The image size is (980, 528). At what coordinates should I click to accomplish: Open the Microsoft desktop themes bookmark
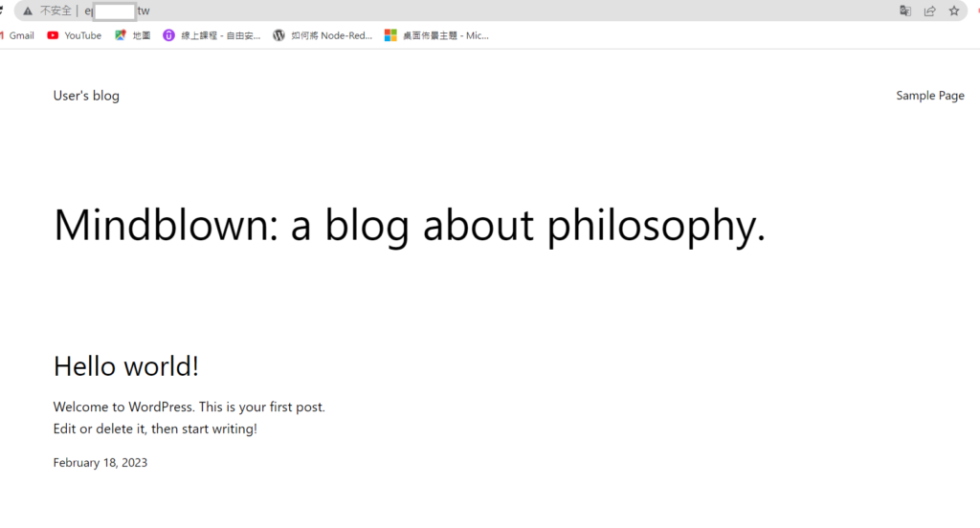pos(436,35)
